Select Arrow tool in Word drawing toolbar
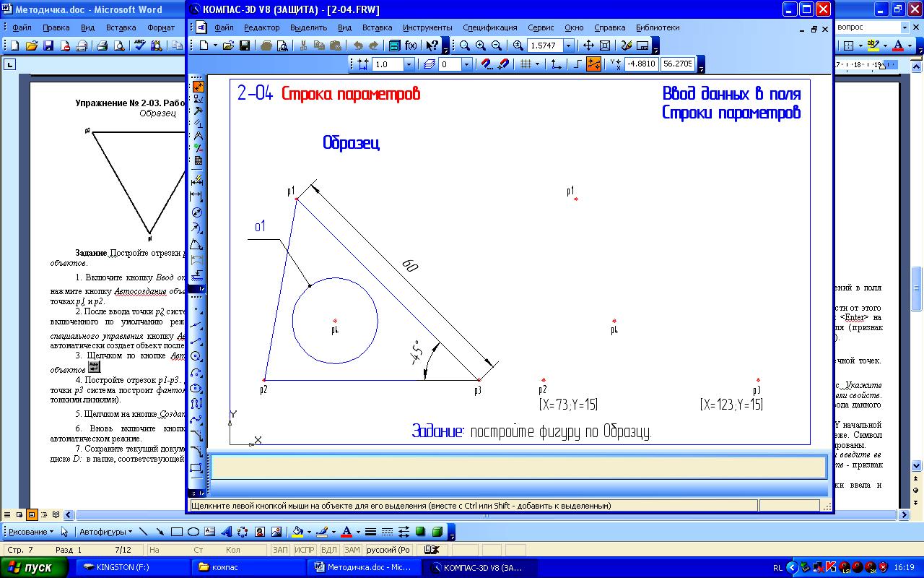Image resolution: width=924 pixels, height=578 pixels. tap(160, 532)
